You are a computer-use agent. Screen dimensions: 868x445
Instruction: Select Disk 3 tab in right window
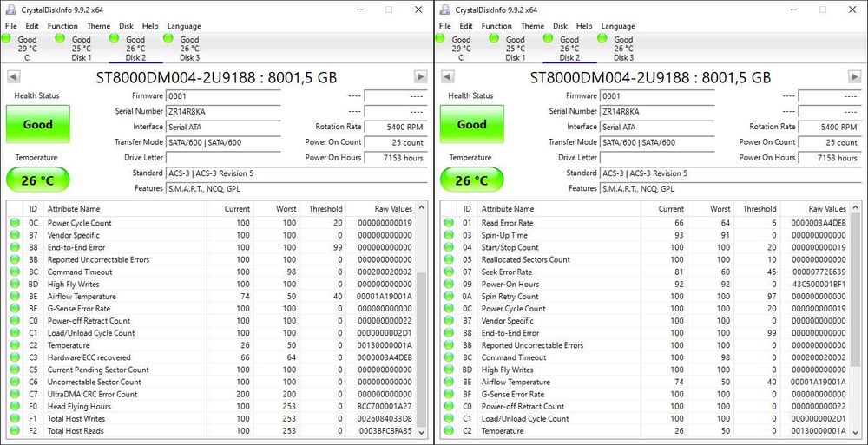pyautogui.click(x=623, y=49)
